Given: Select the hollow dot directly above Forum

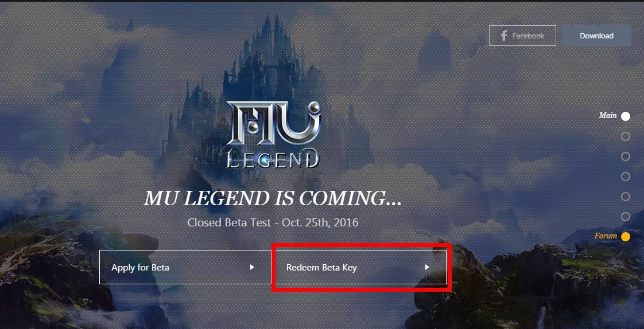Looking at the screenshot, I should click(626, 217).
